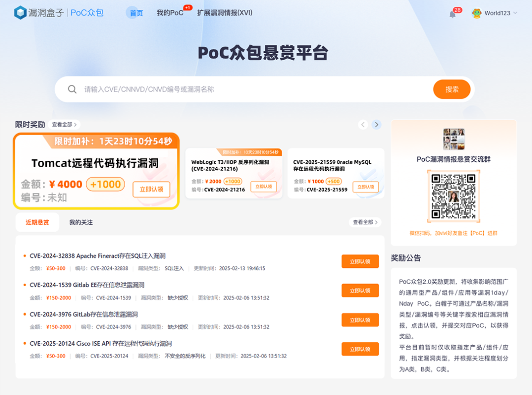This screenshot has height=395, width=532.
Task: Open CVE-2025-20124 Cisco ISE API title
Action: [101, 343]
